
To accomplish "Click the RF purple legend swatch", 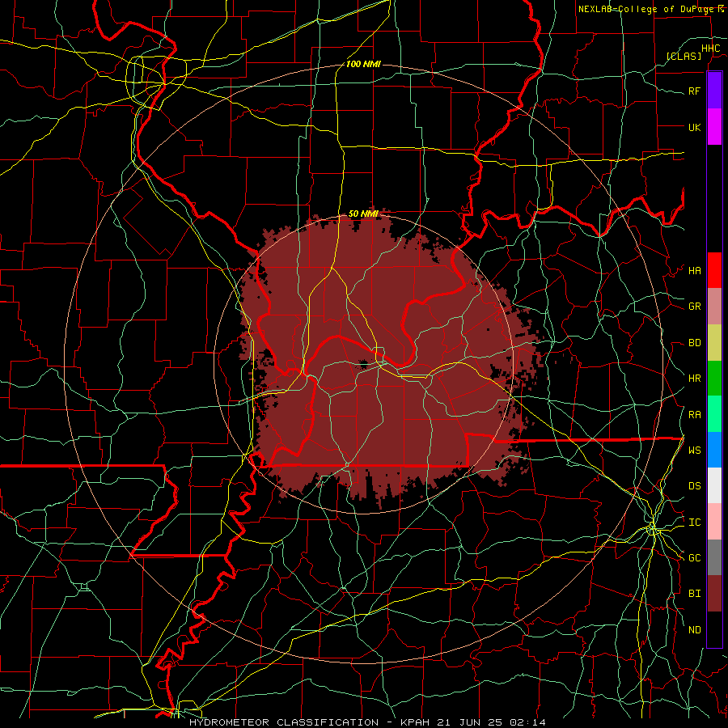I will click(714, 91).
